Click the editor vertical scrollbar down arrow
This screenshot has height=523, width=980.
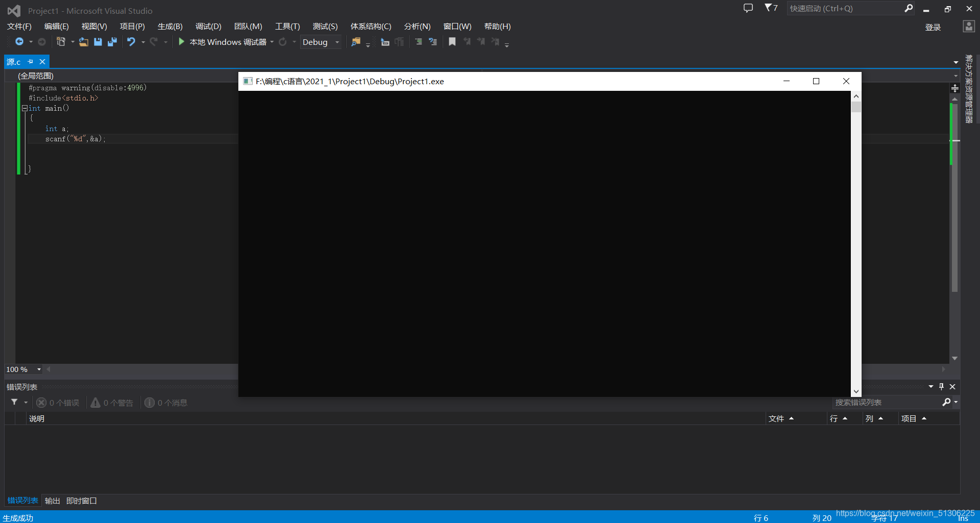954,359
